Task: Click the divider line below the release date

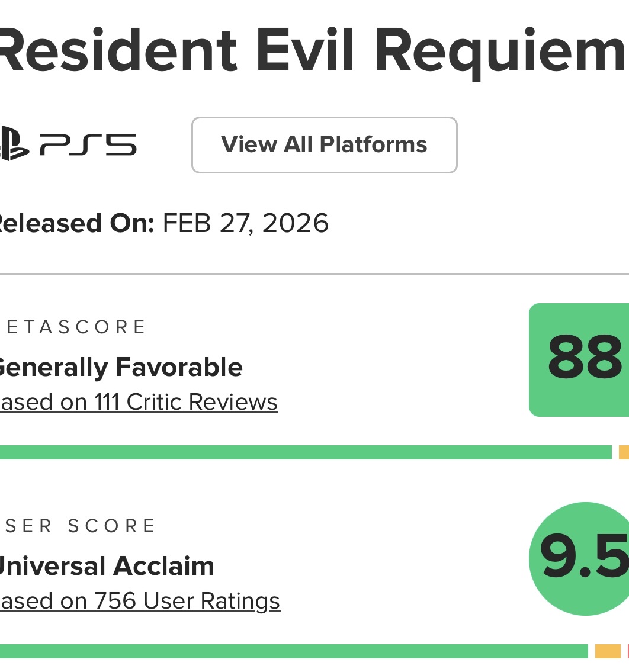Action: [314, 274]
